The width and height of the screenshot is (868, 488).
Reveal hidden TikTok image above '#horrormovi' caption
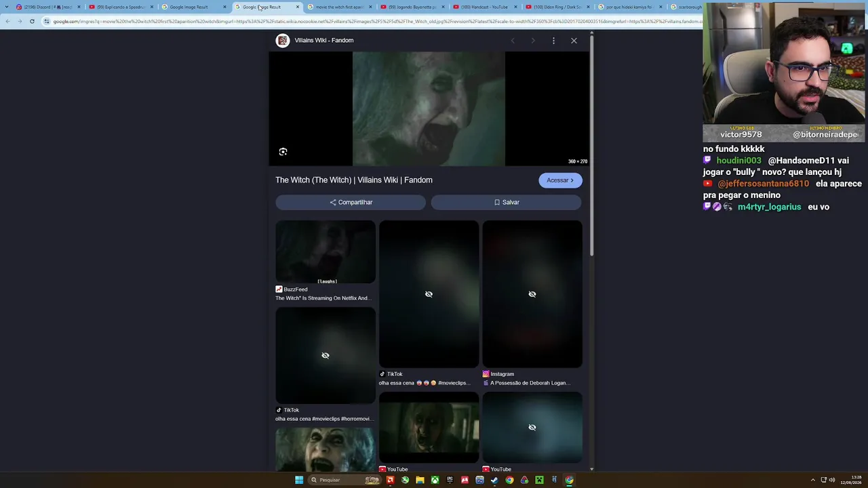tap(325, 356)
